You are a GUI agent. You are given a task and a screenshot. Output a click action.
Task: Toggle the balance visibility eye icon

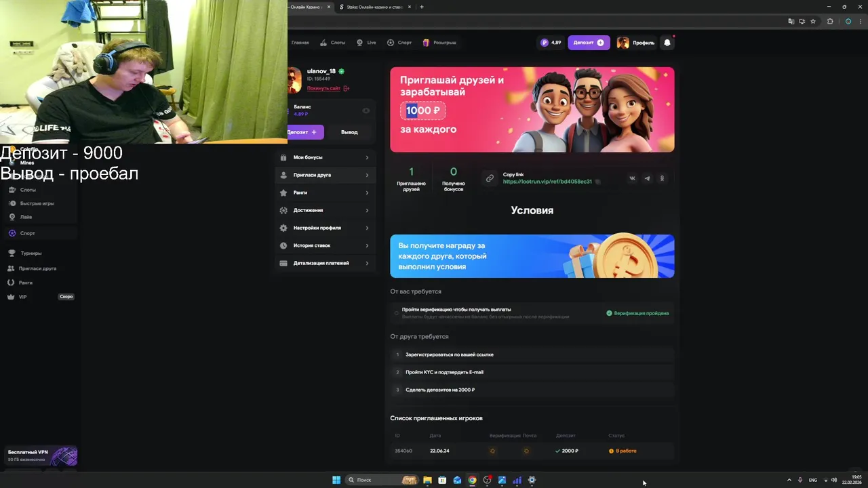point(366,110)
